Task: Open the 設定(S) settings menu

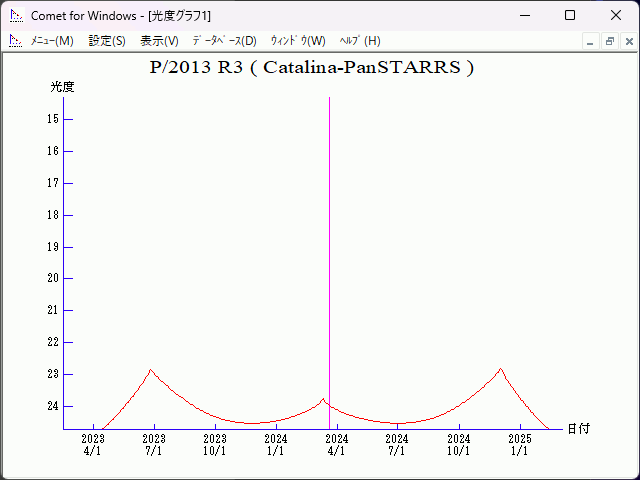Action: pyautogui.click(x=107, y=41)
